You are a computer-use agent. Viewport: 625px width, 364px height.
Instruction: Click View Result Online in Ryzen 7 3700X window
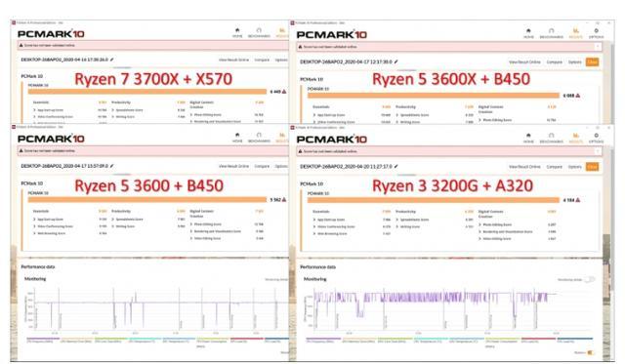(x=234, y=60)
